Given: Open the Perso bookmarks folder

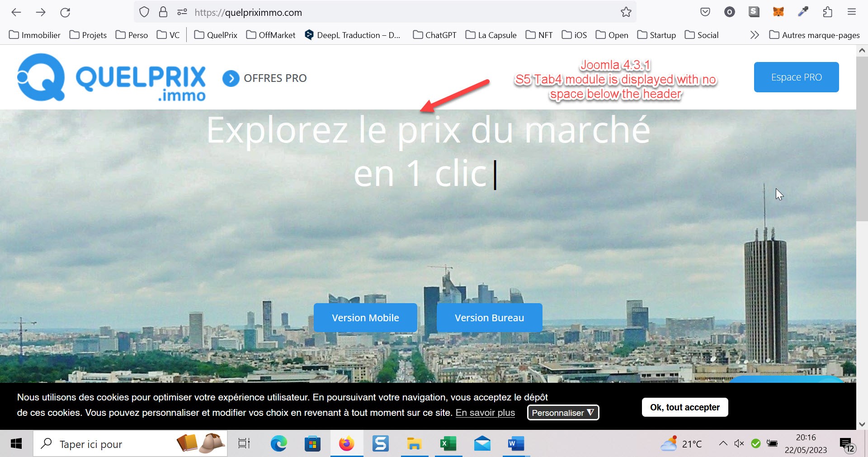Looking at the screenshot, I should [132, 35].
